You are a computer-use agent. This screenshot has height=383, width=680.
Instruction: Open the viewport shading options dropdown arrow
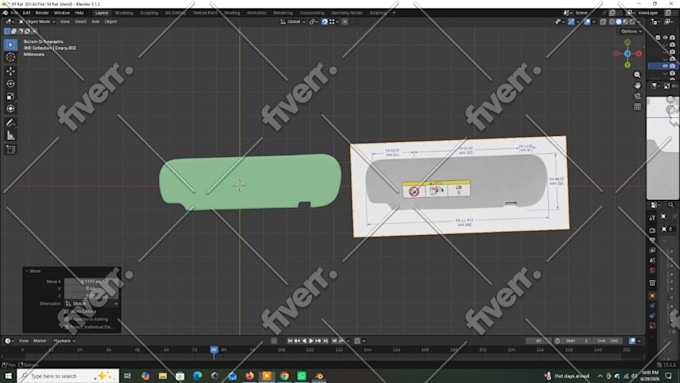tap(638, 21)
